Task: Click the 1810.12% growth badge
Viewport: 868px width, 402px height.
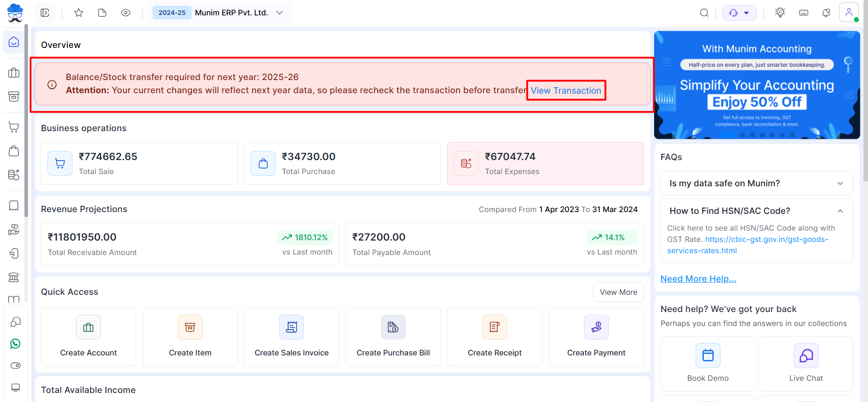Action: coord(305,237)
